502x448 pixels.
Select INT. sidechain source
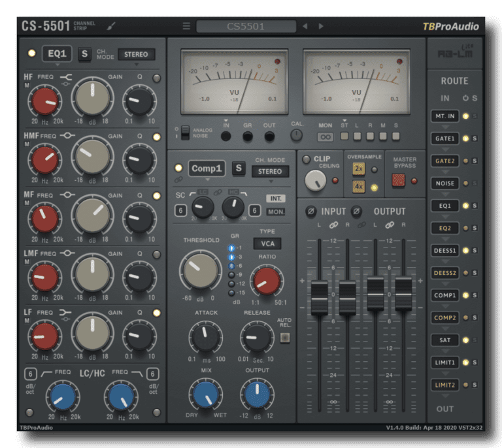coord(276,199)
